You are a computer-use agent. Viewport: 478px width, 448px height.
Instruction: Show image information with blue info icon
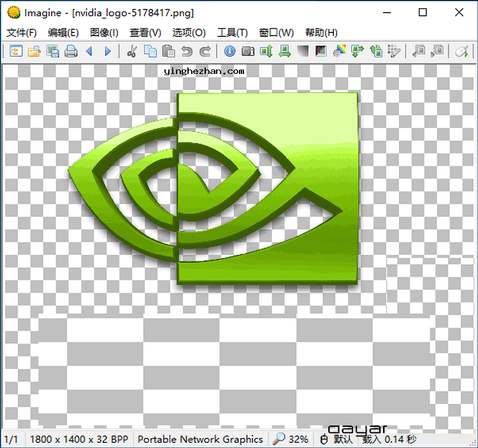[x=229, y=52]
